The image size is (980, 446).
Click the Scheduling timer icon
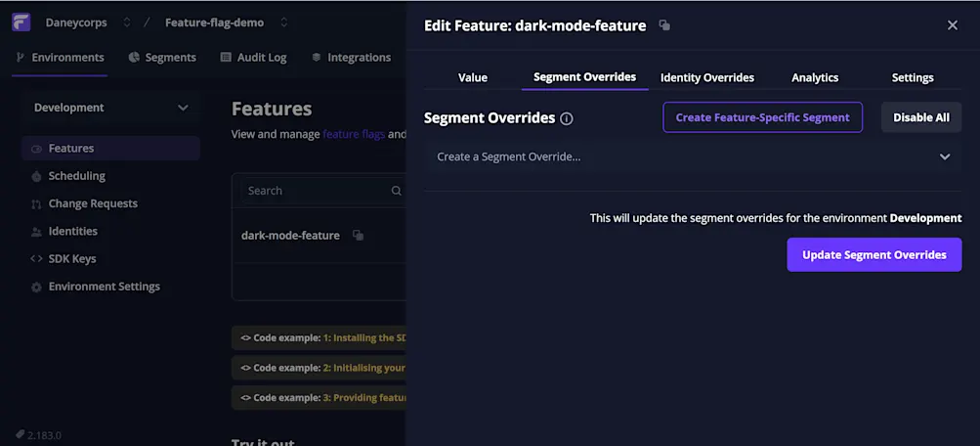pyautogui.click(x=36, y=176)
